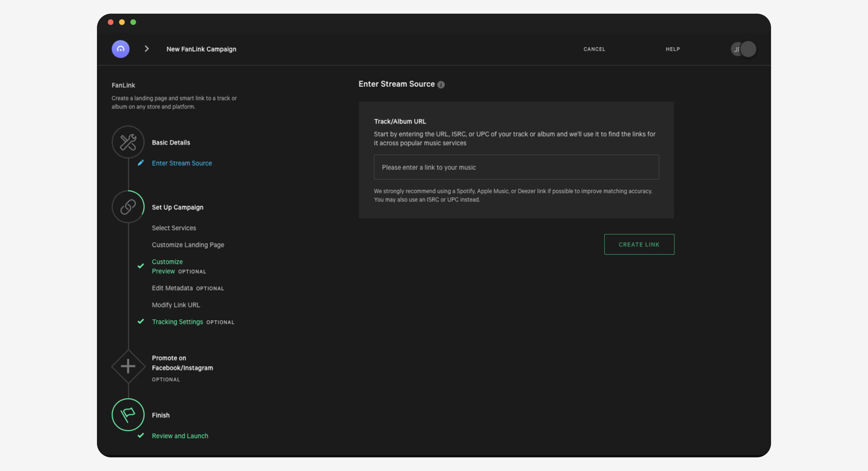Focus the Track/Album URL input field
The width and height of the screenshot is (868, 471).
pyautogui.click(x=516, y=168)
